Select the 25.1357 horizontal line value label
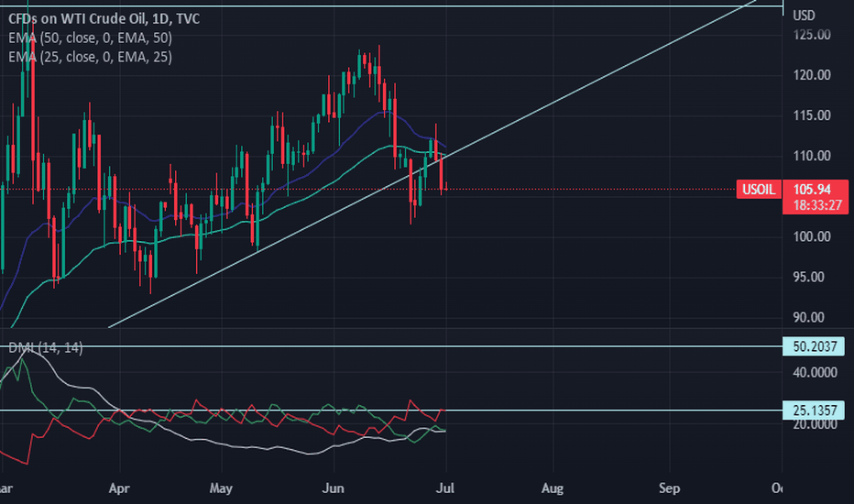This screenshot has width=854, height=504. coord(814,410)
